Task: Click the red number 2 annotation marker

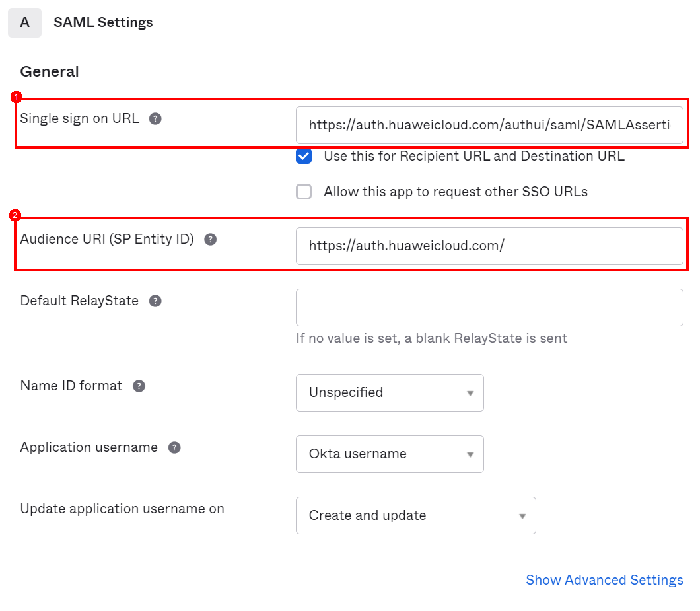Action: point(15,215)
